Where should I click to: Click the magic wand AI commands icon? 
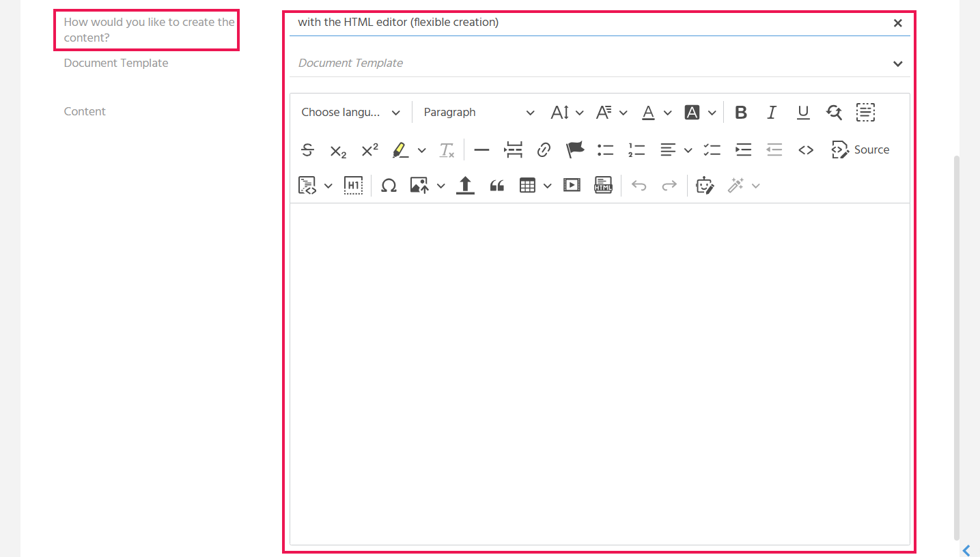pos(736,186)
